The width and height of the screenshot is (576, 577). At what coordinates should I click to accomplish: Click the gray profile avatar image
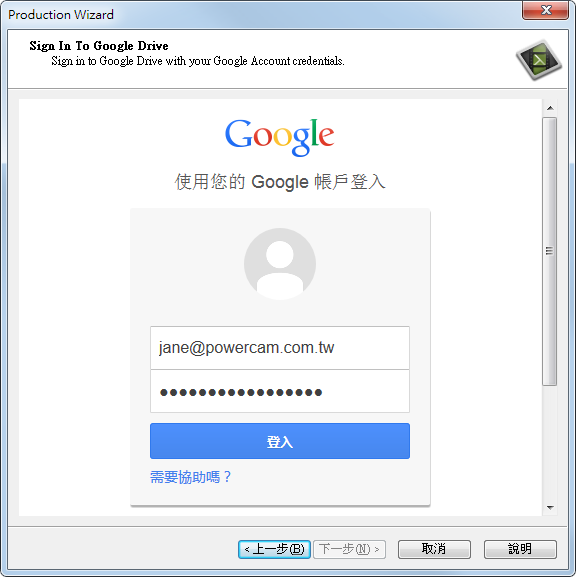(x=280, y=263)
